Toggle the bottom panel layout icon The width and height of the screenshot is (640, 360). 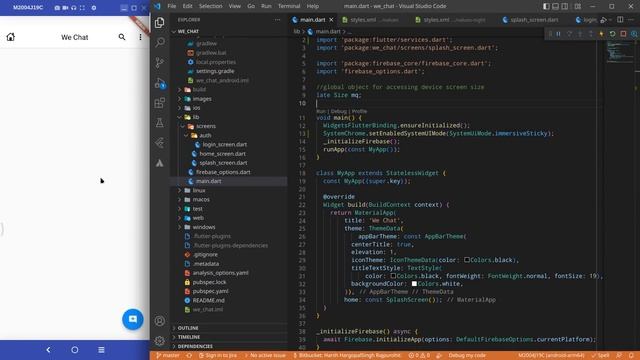coord(555,6)
